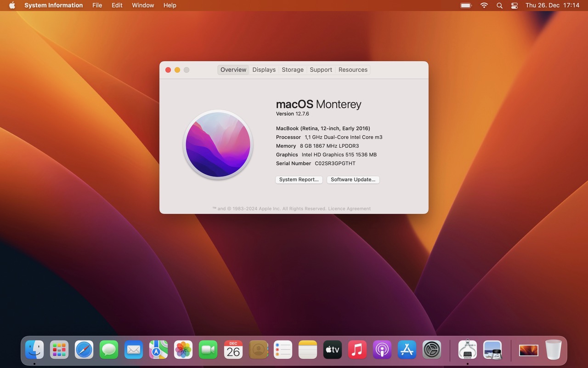Click serial number C02SR3GPGTHT
The height and width of the screenshot is (368, 588).
click(335, 163)
